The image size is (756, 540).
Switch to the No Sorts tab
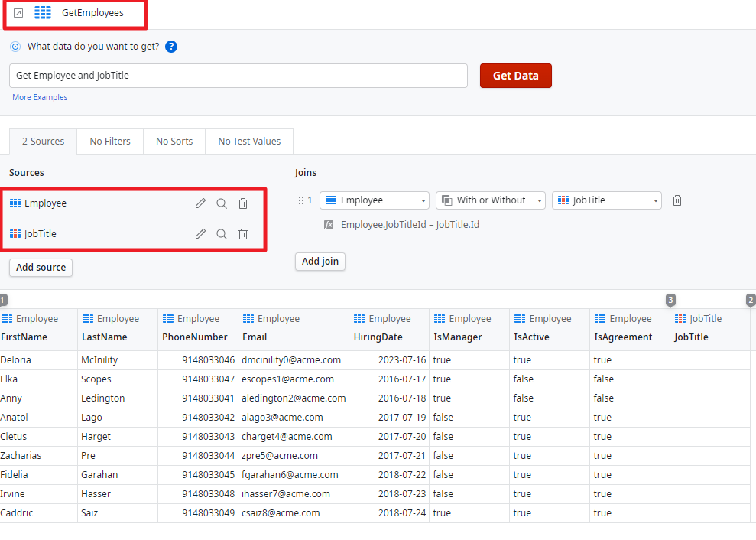(x=174, y=142)
